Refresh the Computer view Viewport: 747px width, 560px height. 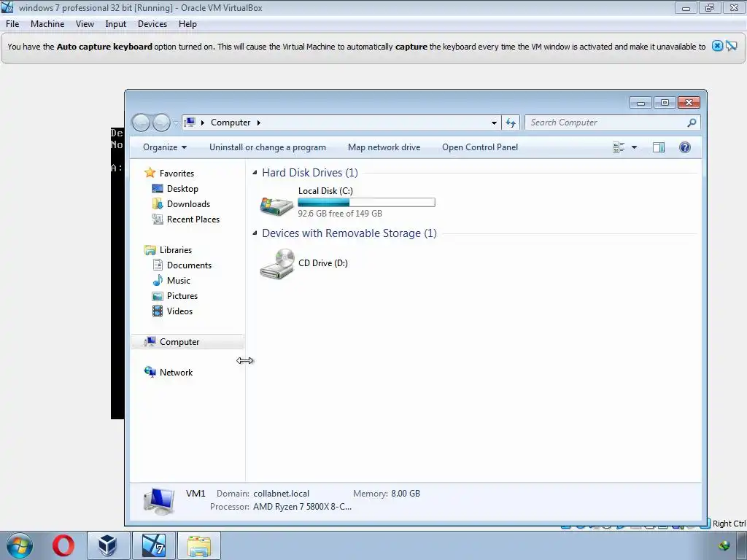511,122
